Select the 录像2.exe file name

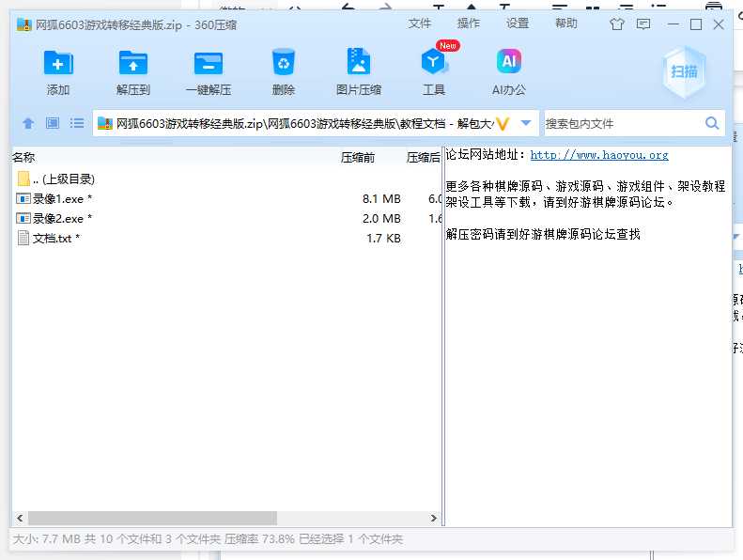(58, 219)
